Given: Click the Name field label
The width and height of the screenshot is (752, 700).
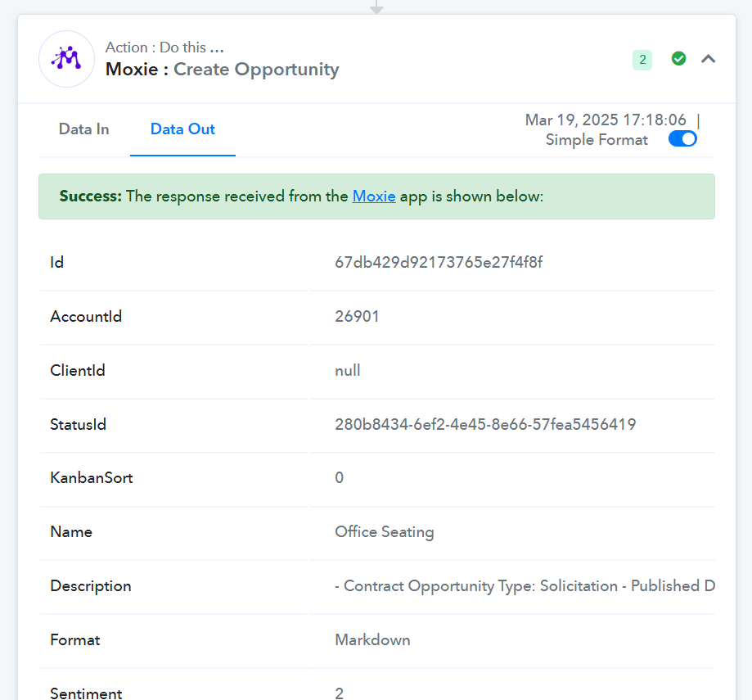Looking at the screenshot, I should [x=71, y=532].
